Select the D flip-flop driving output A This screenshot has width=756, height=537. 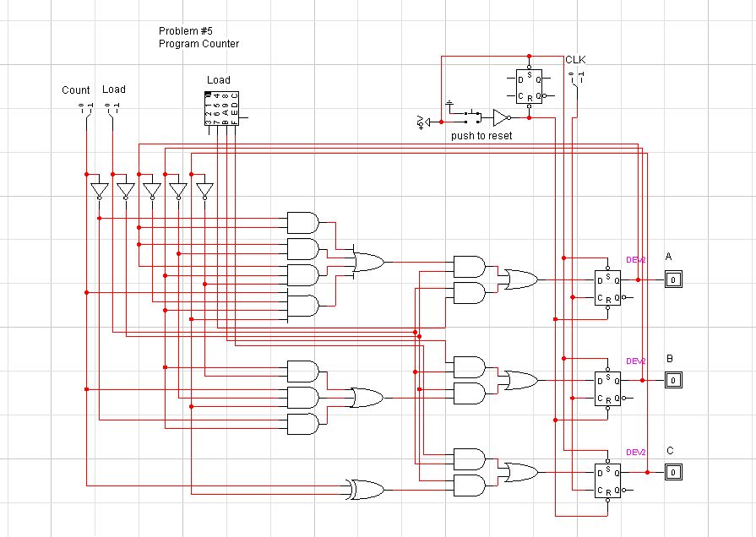tap(606, 288)
